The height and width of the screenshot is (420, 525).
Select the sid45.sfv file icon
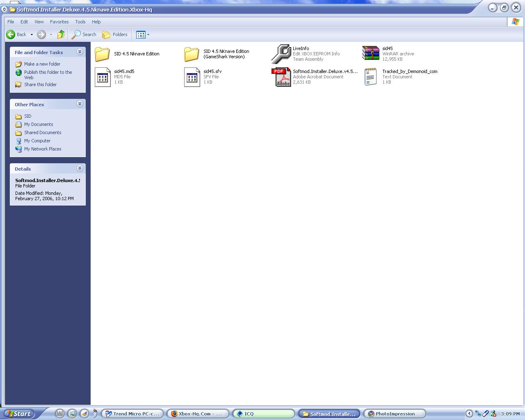(192, 77)
